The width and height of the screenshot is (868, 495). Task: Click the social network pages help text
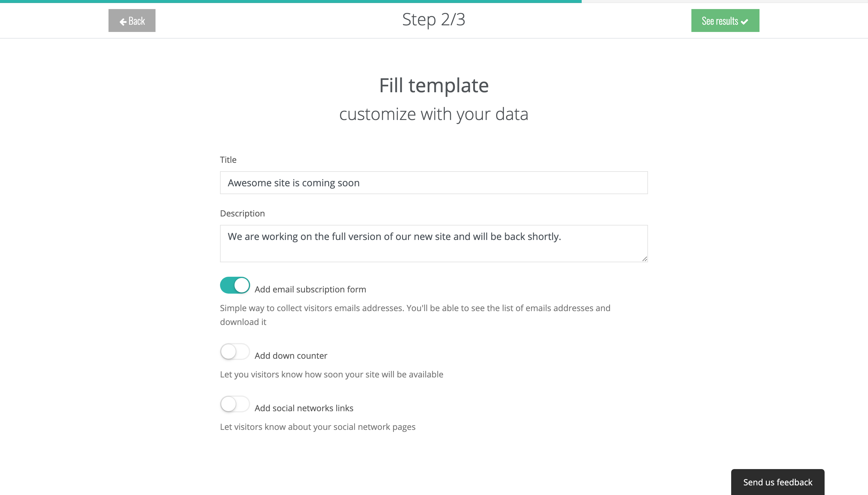click(x=317, y=427)
